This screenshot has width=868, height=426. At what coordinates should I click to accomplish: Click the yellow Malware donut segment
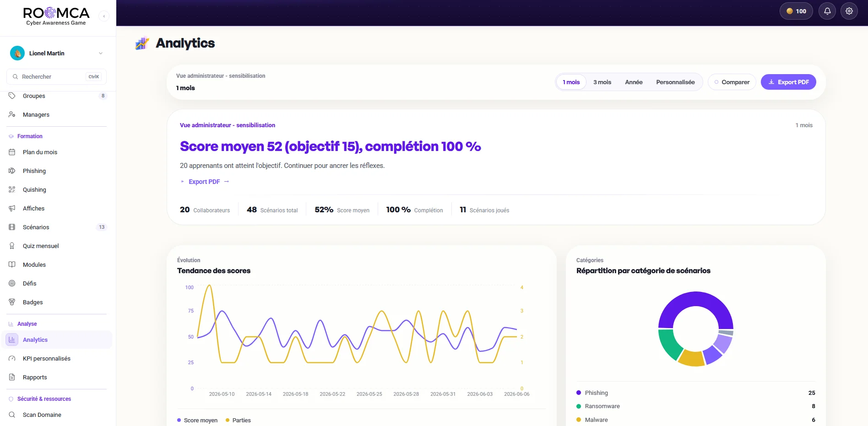(692, 358)
